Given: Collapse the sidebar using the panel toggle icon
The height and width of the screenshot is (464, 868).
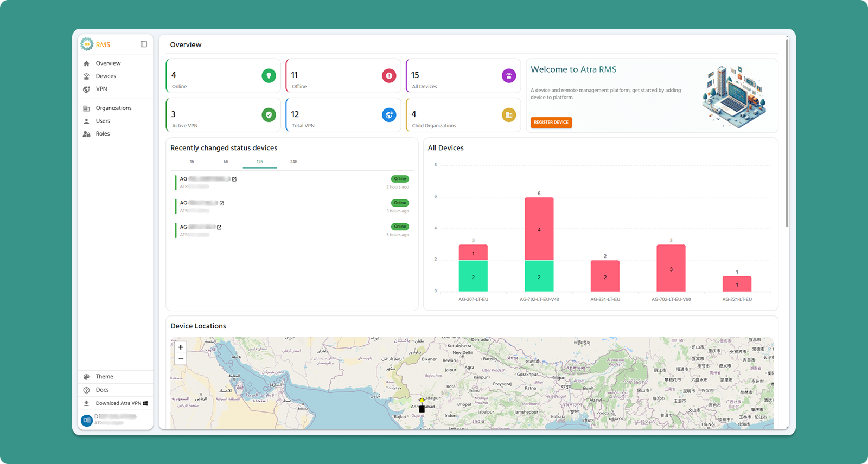Looking at the screenshot, I should 144,44.
